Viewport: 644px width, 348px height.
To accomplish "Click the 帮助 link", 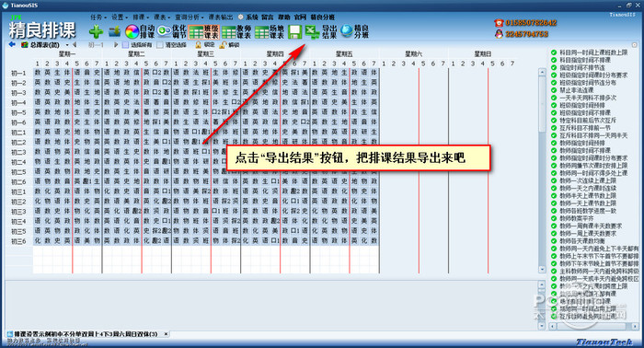I will tap(283, 17).
